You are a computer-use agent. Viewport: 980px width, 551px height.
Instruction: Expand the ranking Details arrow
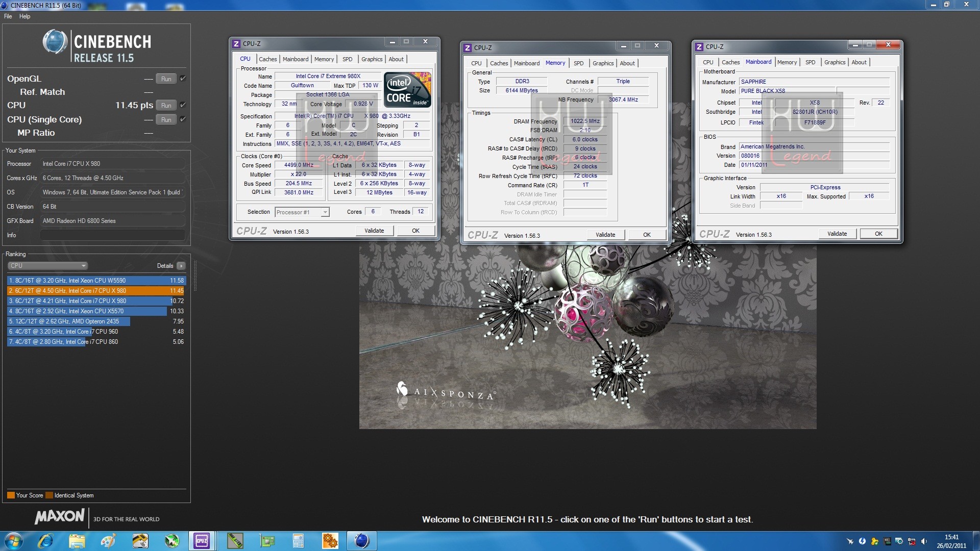[x=181, y=266]
